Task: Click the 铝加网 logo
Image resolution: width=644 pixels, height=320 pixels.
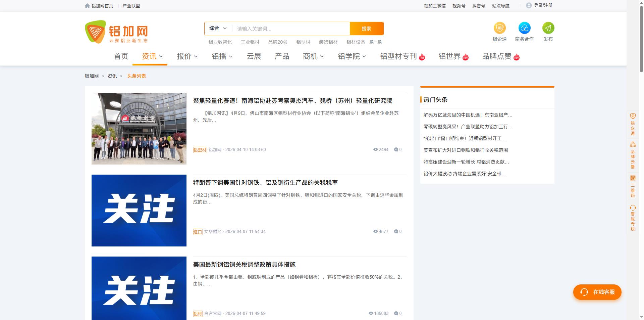Action: pos(116,32)
